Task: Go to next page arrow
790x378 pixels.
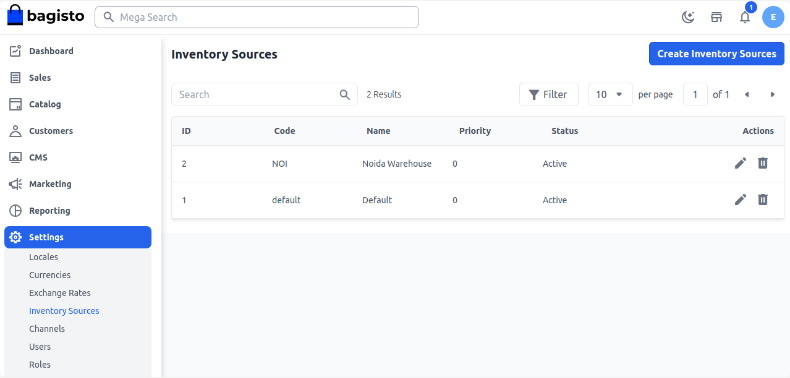Action: click(772, 94)
